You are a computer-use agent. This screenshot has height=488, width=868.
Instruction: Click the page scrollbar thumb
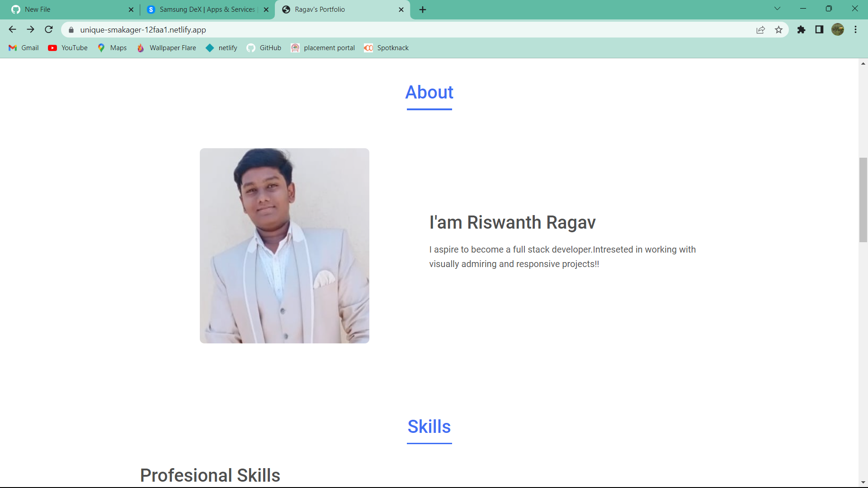point(863,200)
